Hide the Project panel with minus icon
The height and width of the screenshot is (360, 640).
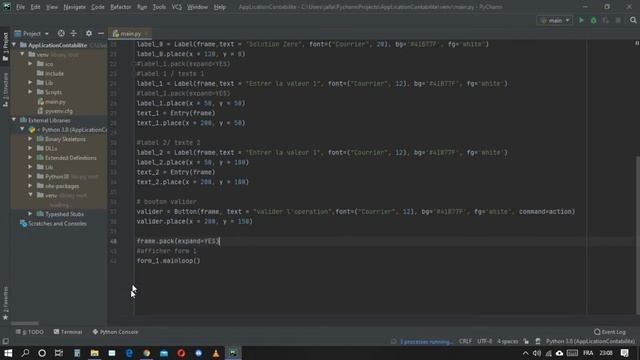101,33
